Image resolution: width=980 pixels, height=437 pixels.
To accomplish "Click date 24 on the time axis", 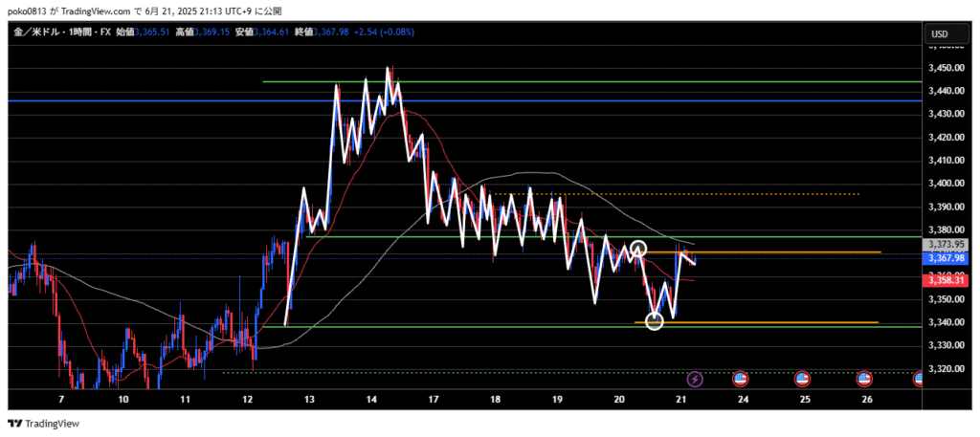I will pos(743,399).
